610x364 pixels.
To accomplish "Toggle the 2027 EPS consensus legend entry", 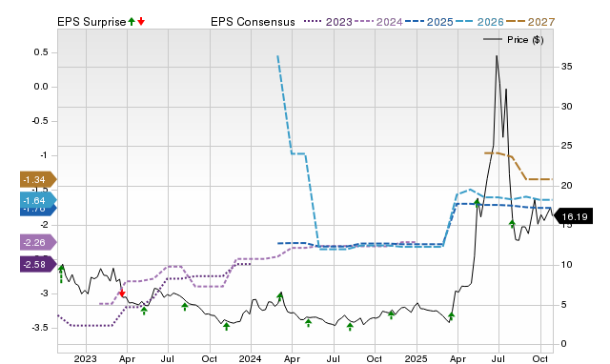I will pos(530,22).
